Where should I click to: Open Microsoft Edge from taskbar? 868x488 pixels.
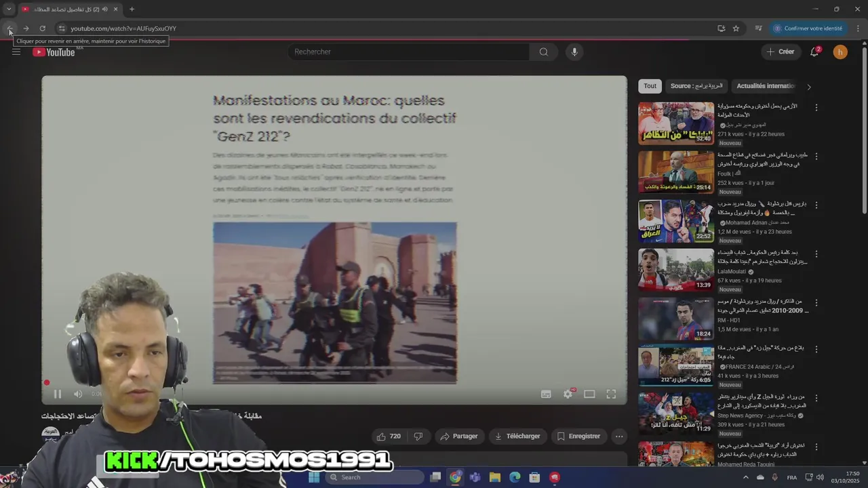[x=515, y=477]
